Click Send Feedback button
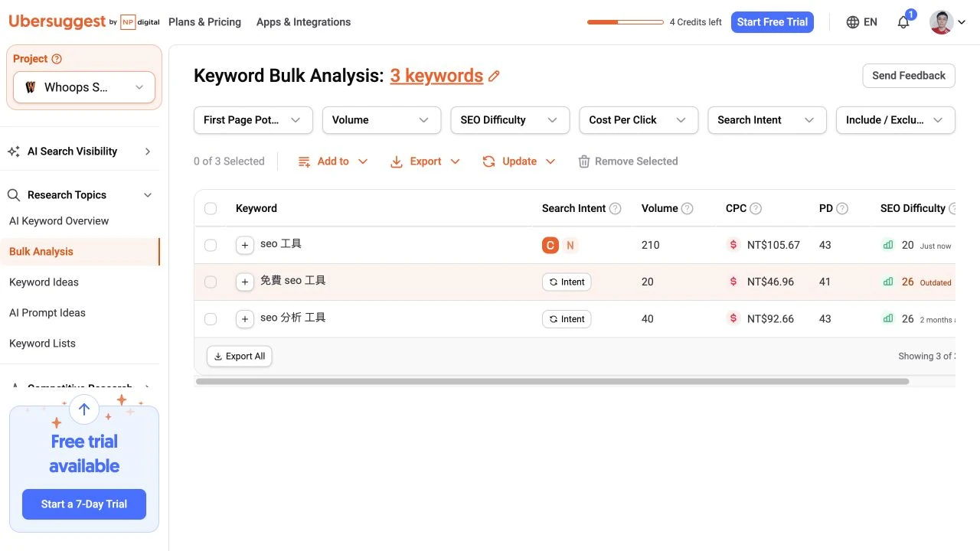 point(909,76)
